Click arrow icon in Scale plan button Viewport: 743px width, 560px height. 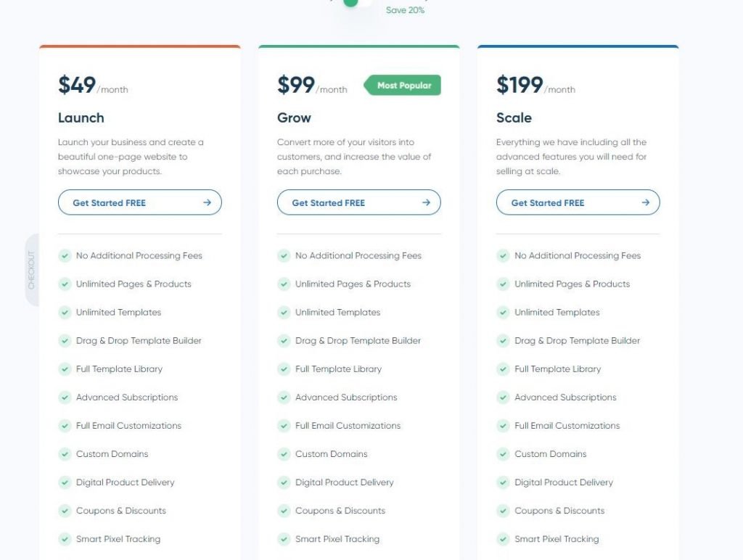pos(645,202)
